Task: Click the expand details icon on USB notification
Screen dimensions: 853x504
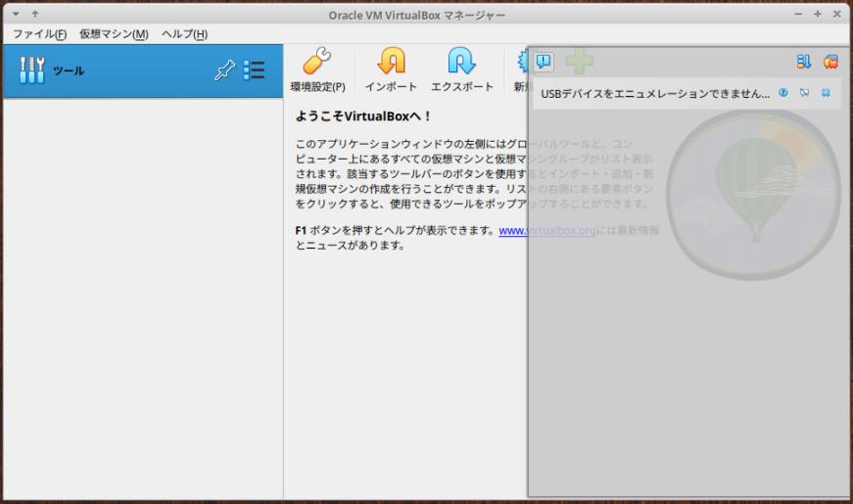Action: (x=804, y=93)
